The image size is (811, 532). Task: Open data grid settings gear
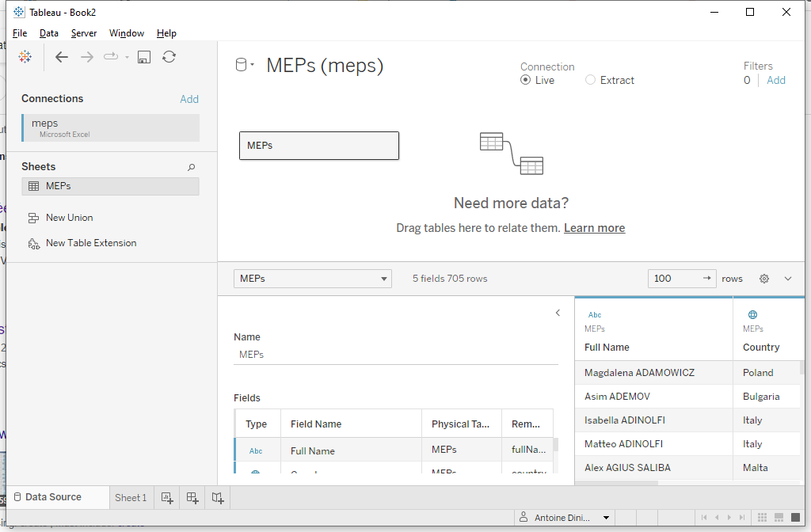[764, 279]
